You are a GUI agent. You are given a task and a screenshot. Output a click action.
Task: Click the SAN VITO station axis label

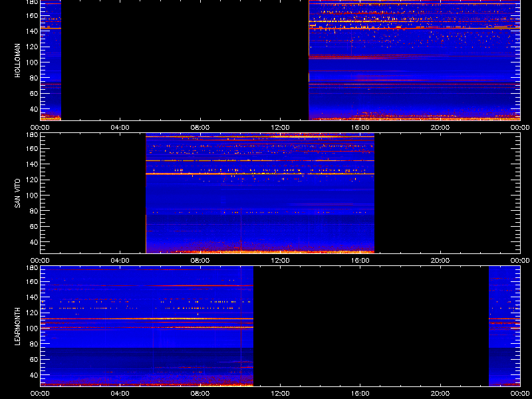[x=18, y=194]
